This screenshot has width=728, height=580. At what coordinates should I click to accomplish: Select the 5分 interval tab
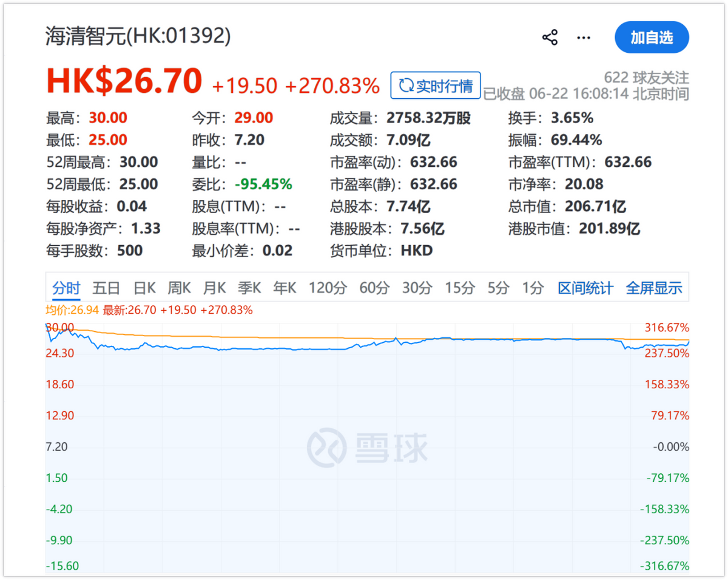499,288
